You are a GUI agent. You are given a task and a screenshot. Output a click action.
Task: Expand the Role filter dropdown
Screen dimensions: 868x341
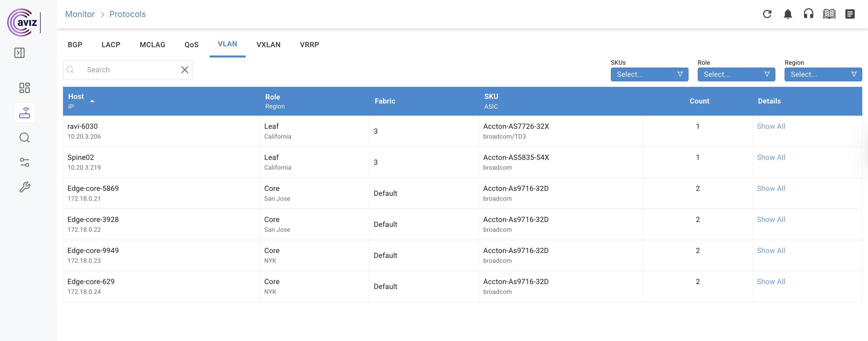tap(736, 74)
